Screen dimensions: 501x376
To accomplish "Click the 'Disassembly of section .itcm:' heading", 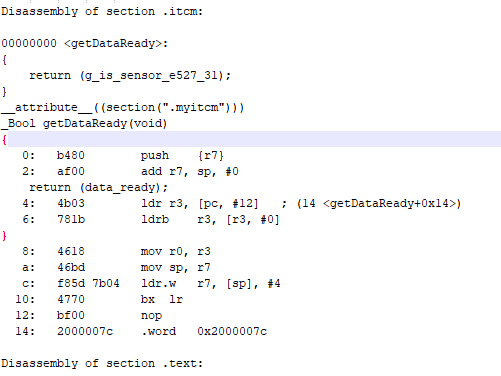I will (x=102, y=11).
